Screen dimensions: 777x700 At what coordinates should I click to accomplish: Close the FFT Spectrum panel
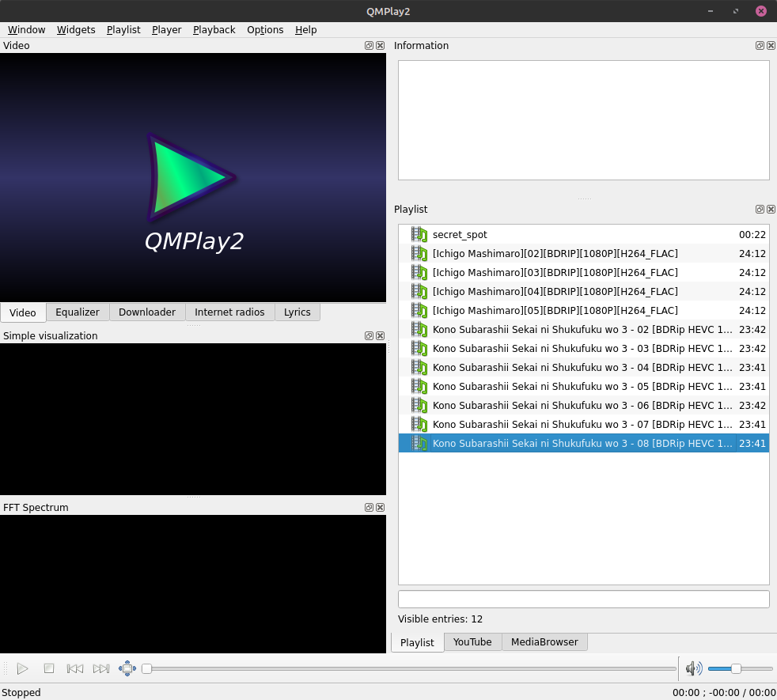coord(380,507)
